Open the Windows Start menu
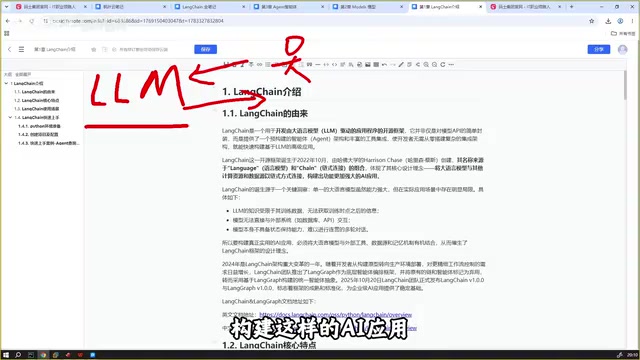The image size is (640, 360). click(x=6, y=355)
